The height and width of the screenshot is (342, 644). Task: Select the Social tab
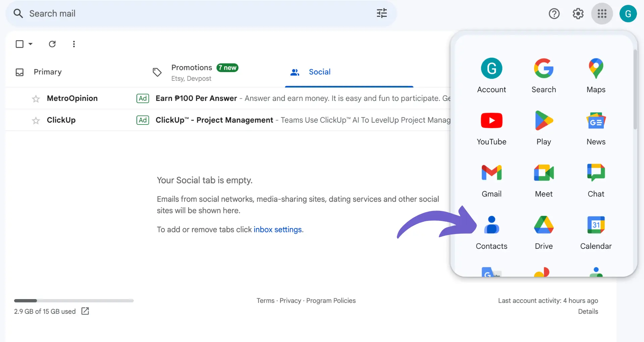pos(320,72)
